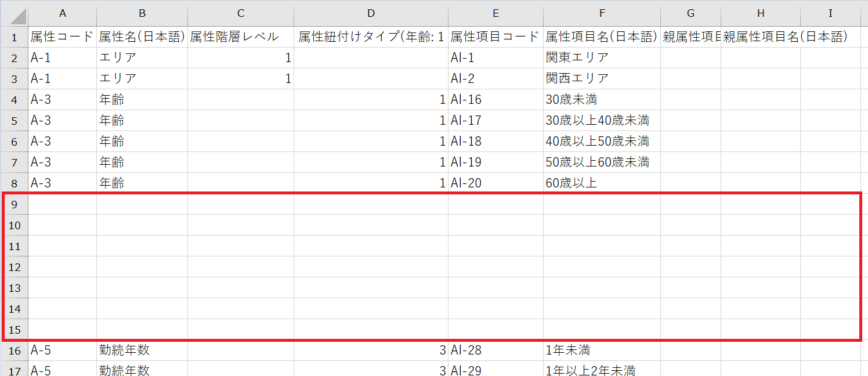Click row header 16

point(15,350)
